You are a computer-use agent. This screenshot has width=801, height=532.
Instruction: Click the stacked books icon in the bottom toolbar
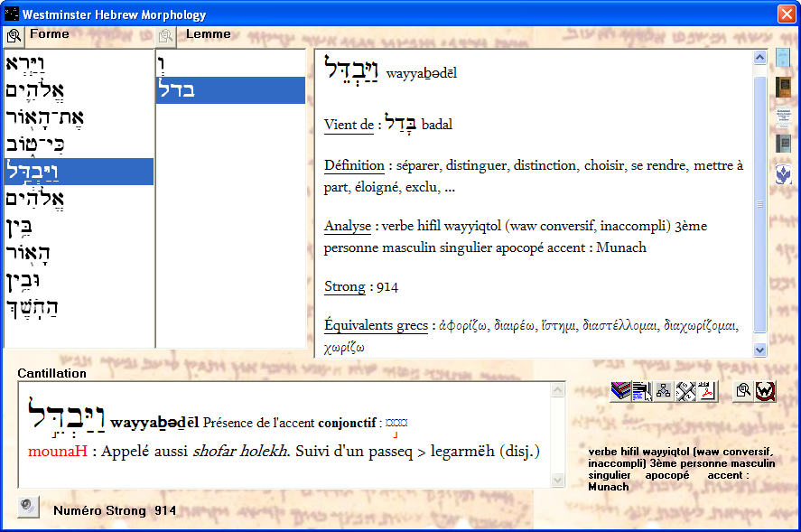click(x=620, y=391)
